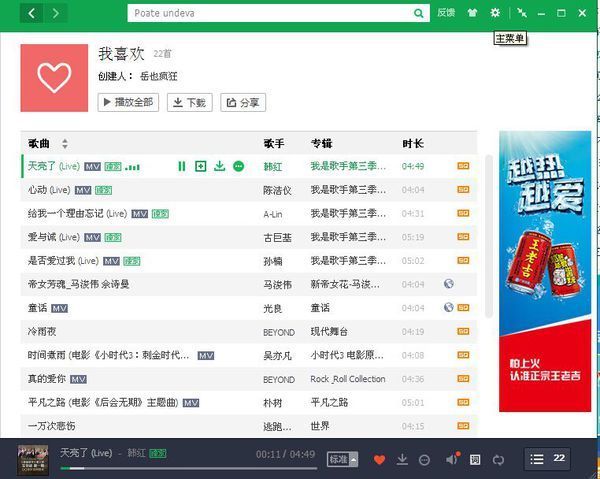Select song 一万次悲伤

tap(51, 426)
